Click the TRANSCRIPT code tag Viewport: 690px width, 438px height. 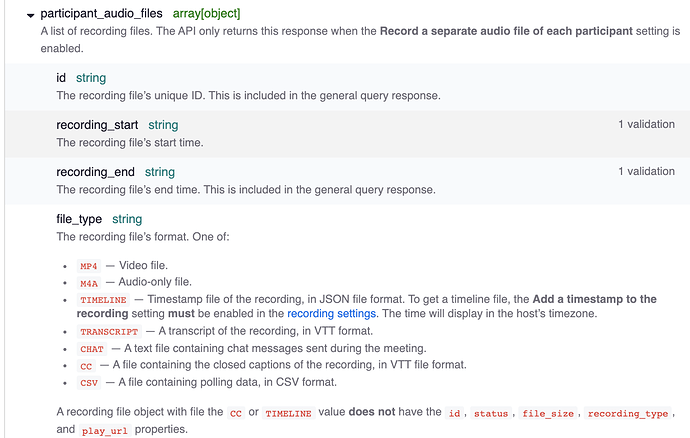pyautogui.click(x=109, y=331)
